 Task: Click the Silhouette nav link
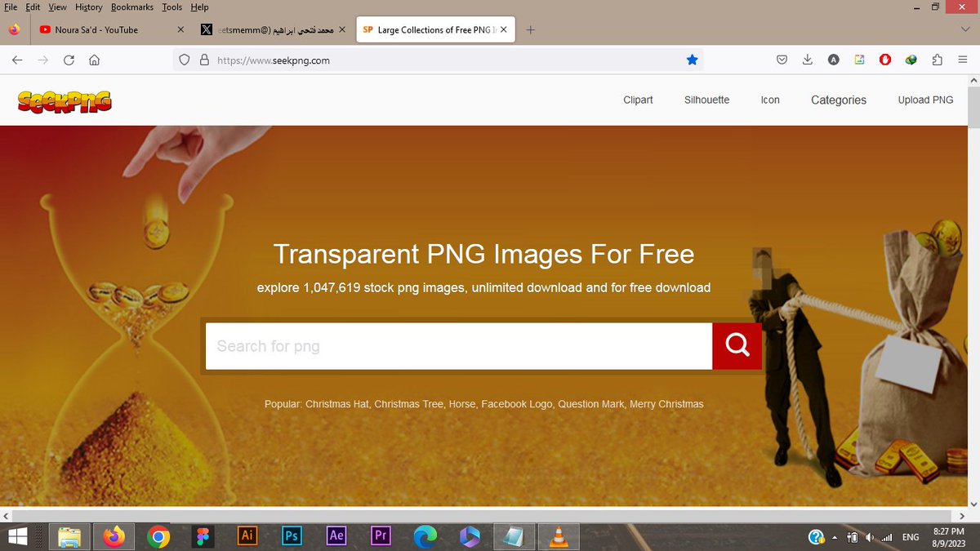tap(707, 100)
